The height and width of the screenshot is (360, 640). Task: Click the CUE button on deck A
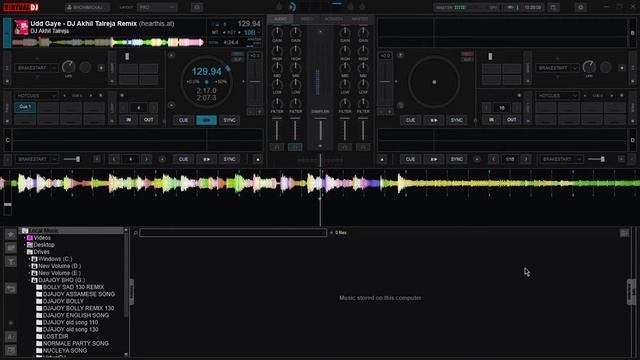pos(184,120)
